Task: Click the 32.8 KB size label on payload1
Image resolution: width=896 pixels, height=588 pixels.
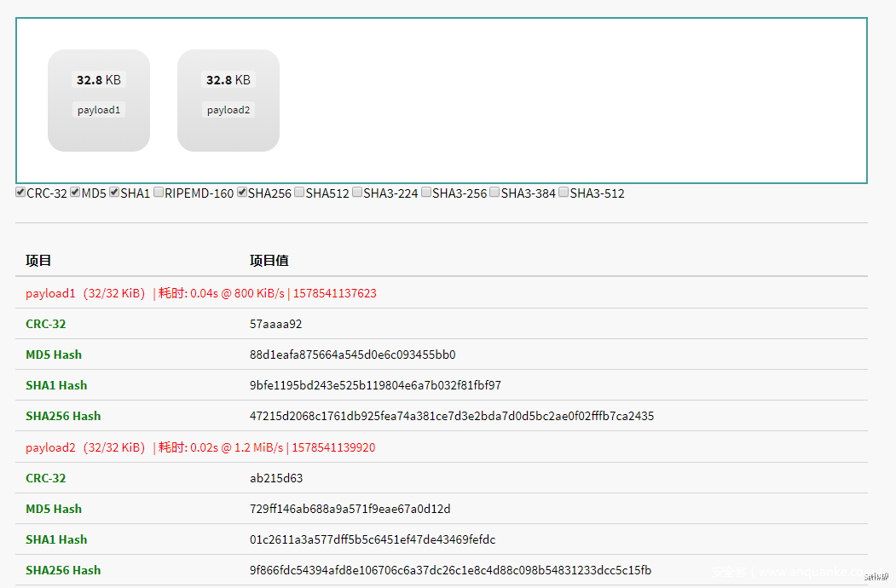Action: (x=98, y=80)
